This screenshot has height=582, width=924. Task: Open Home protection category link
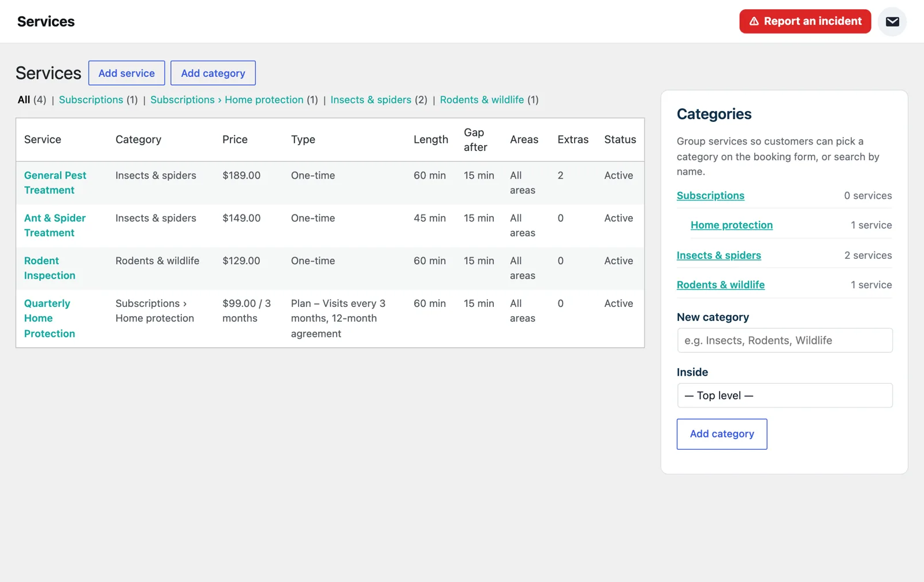click(732, 225)
